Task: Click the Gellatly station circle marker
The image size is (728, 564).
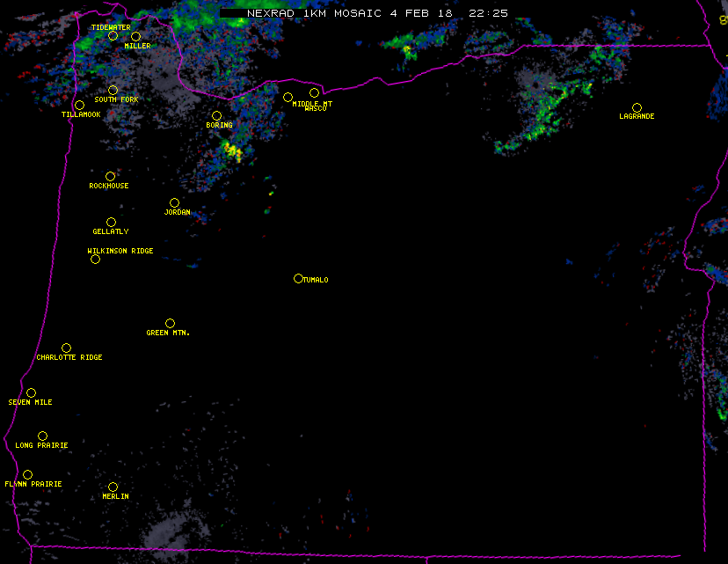Action: [x=111, y=223]
